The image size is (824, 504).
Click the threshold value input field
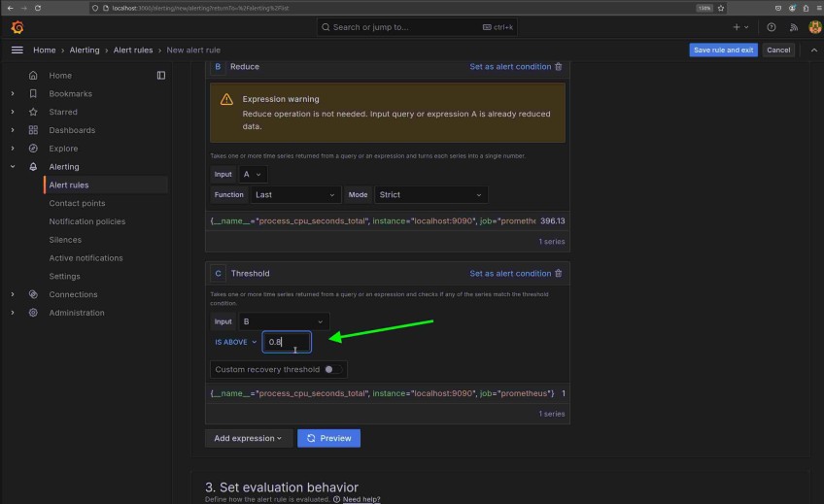tap(286, 342)
